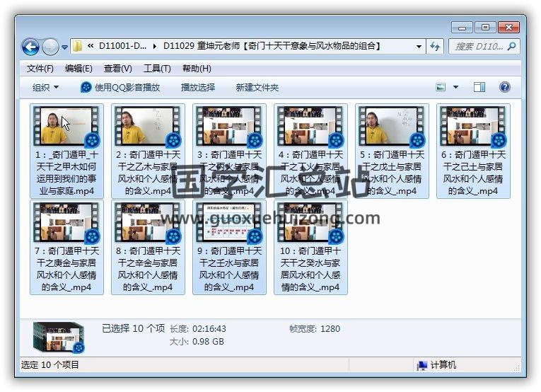541x392 pixels.
Task: Click stacked preview icon in details pane
Action: [x=59, y=337]
